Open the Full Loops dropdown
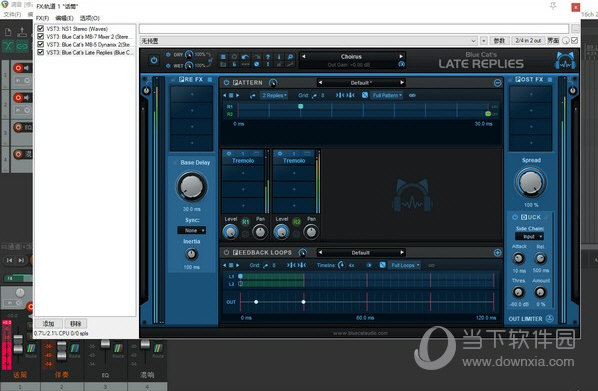 [x=405, y=265]
